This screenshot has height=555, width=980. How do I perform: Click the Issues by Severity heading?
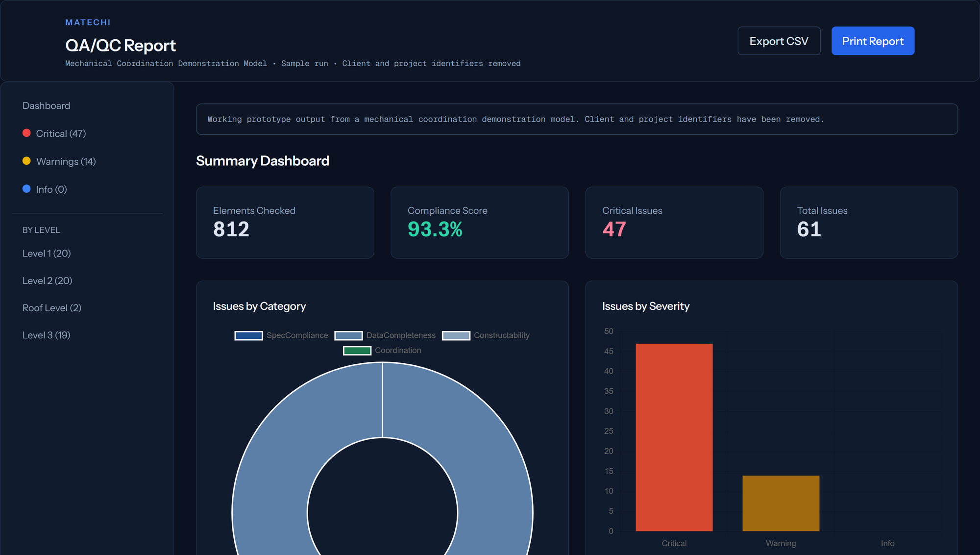[x=646, y=306]
